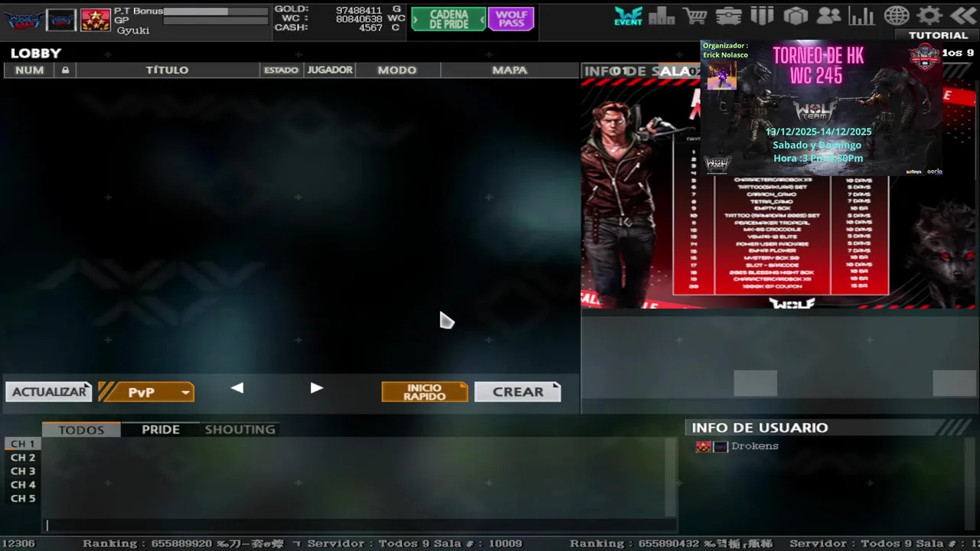Click the Wolfteam logo icon
This screenshot has height=551, width=980.
pos(24,20)
